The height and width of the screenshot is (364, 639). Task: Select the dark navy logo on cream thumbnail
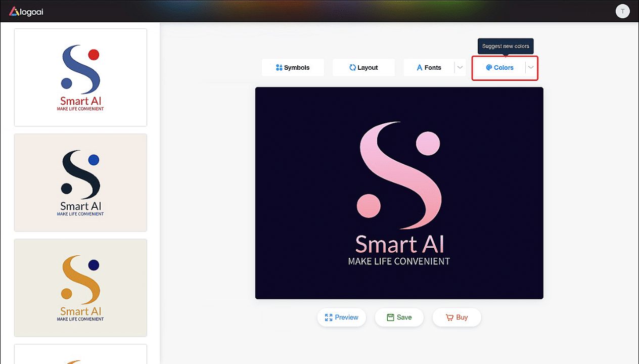(x=80, y=183)
